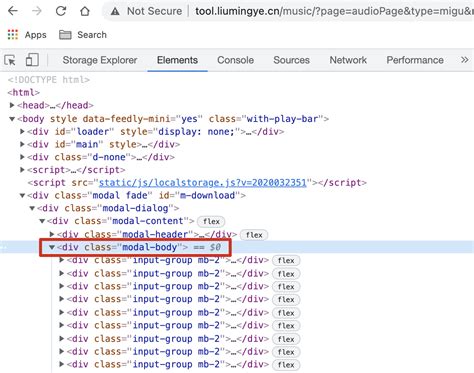Switch to Storage Explorer tab
This screenshot has width=474, height=373.
(x=100, y=60)
